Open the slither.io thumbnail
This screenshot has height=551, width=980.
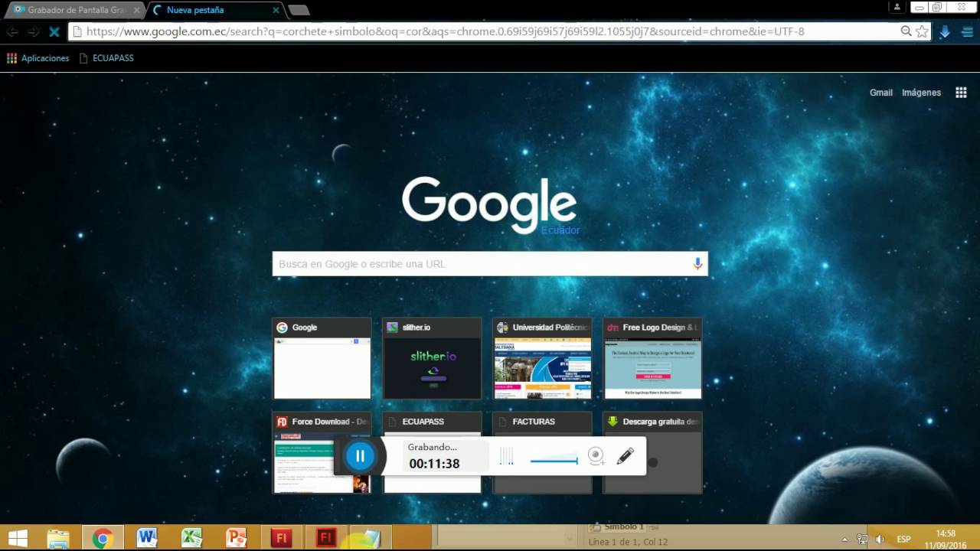(432, 358)
